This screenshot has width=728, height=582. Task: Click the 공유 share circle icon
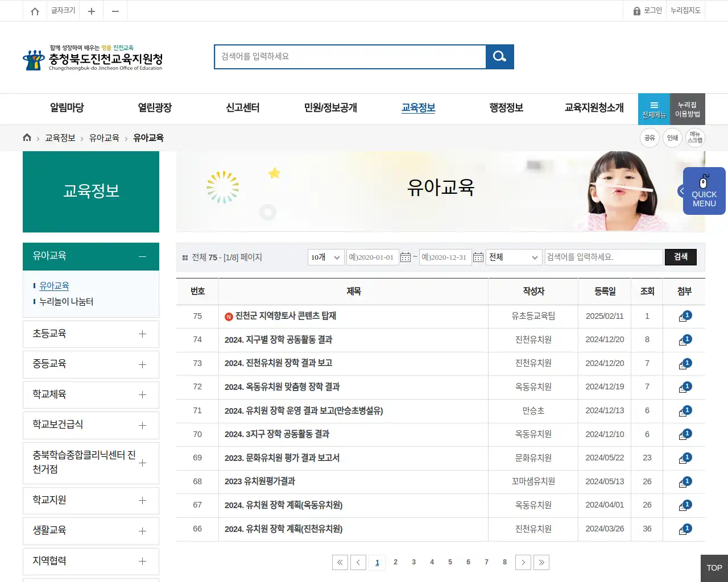point(650,138)
